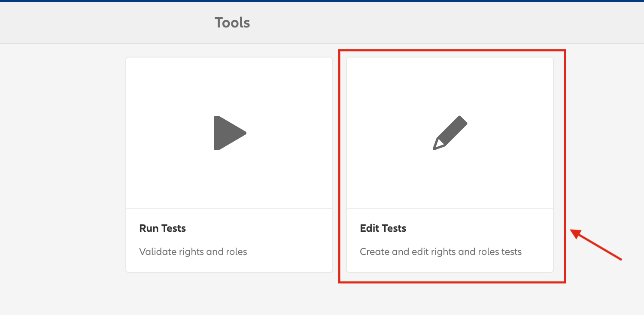Click the play icon on Run Tests card
The height and width of the screenshot is (315, 644).
pyautogui.click(x=230, y=133)
